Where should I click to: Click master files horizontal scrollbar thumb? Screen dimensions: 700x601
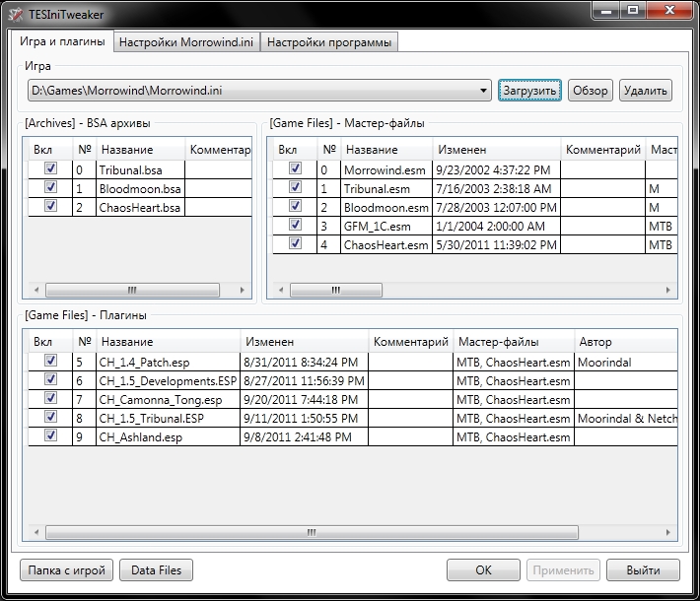(336, 290)
